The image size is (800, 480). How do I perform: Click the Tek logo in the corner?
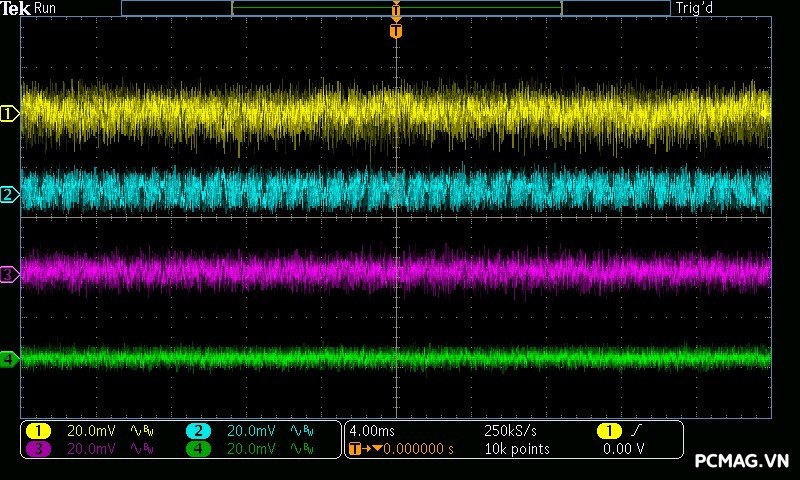tap(16, 9)
